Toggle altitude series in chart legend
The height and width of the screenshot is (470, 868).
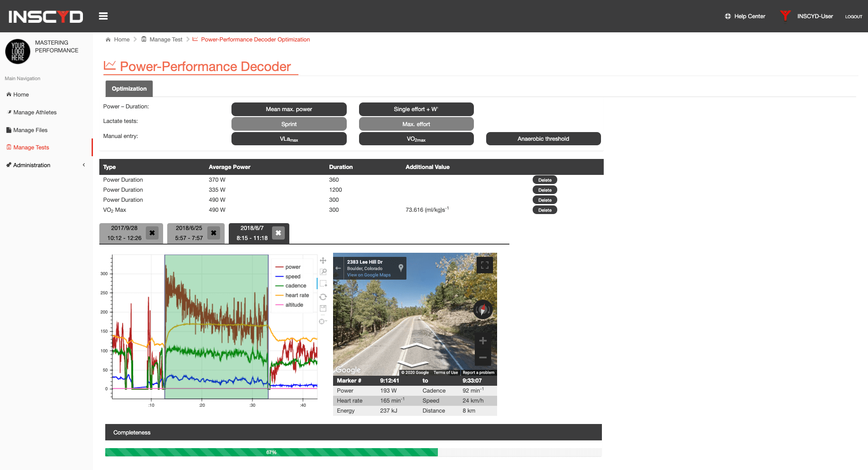click(x=294, y=305)
